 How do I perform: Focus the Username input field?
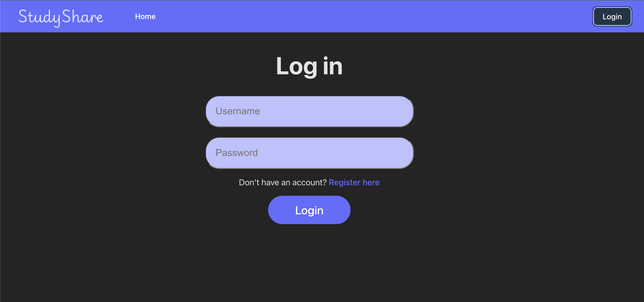309,111
